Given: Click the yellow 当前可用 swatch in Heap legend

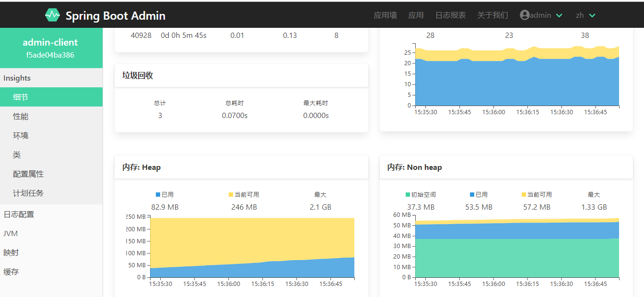Looking at the screenshot, I should tap(231, 195).
